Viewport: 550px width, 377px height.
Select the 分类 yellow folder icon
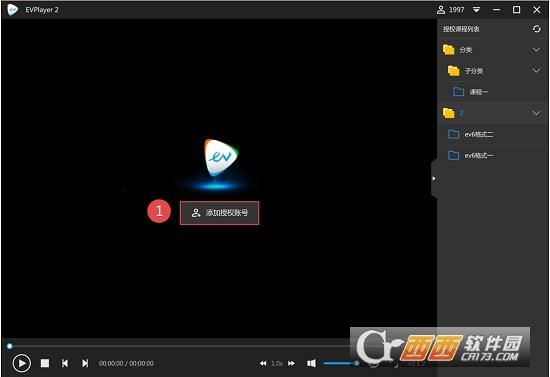coord(449,50)
